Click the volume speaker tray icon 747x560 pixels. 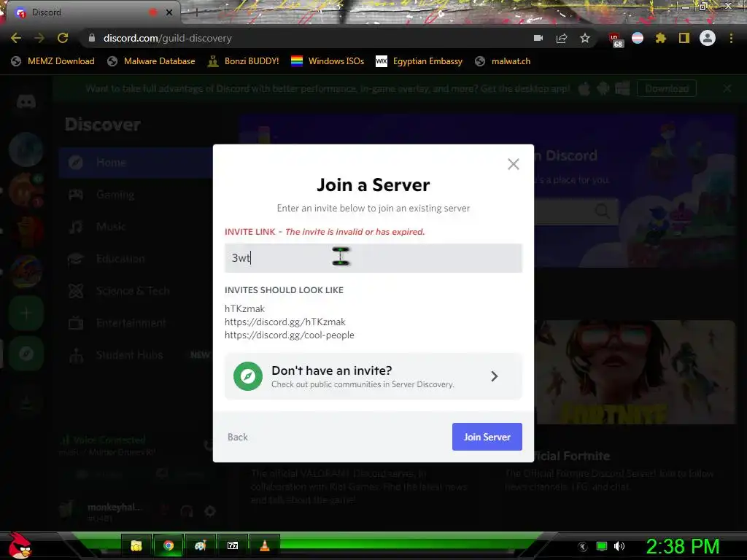click(619, 546)
